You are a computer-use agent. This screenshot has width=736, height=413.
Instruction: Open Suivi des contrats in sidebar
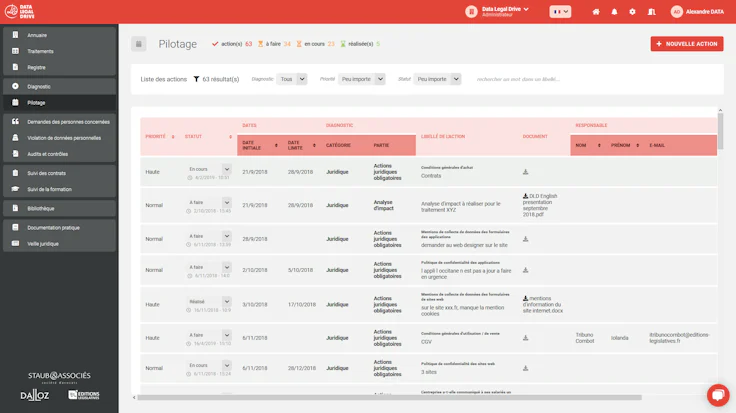tap(59, 173)
